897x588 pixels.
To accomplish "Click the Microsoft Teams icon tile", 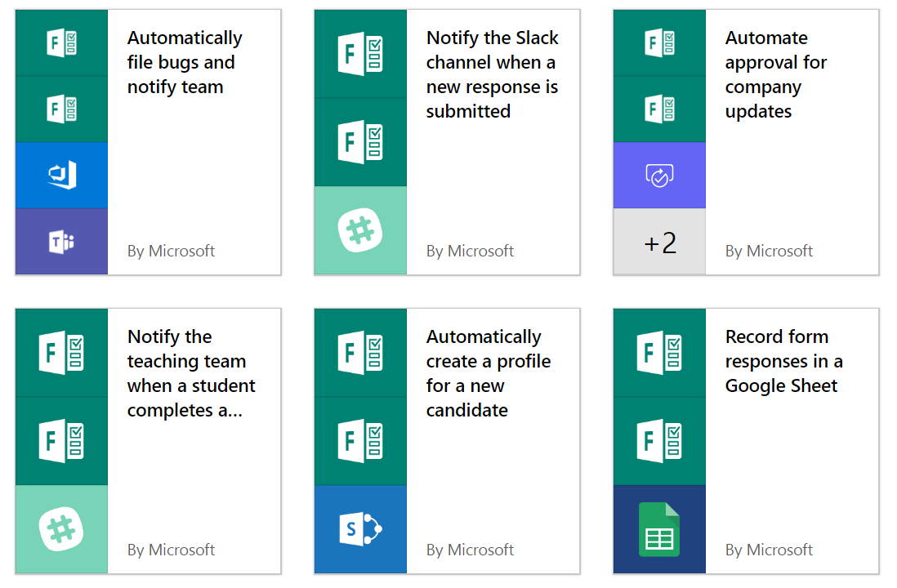I will click(x=61, y=241).
